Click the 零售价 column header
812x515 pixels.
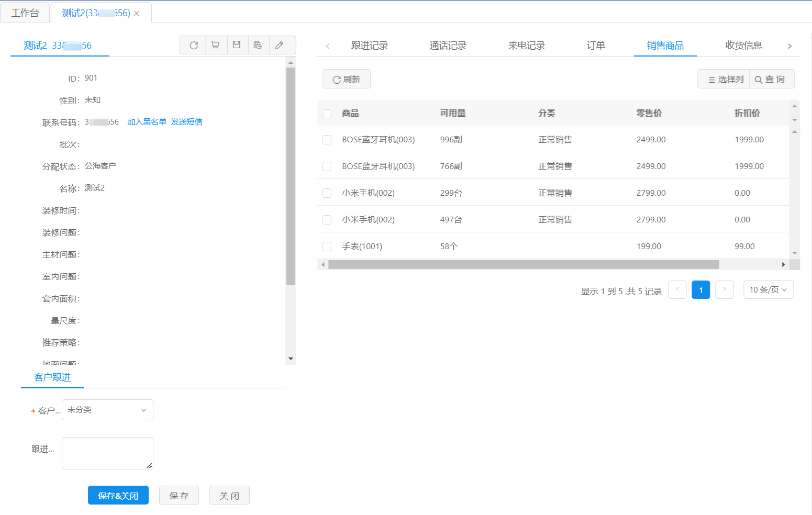[649, 114]
